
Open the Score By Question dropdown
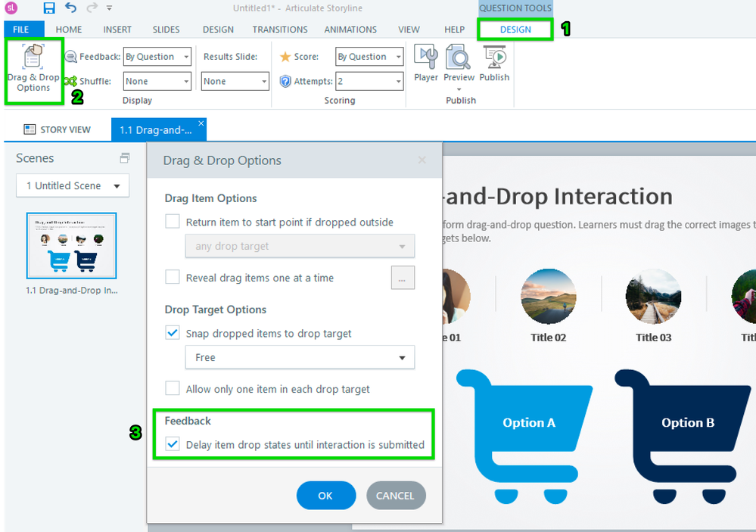click(x=369, y=57)
